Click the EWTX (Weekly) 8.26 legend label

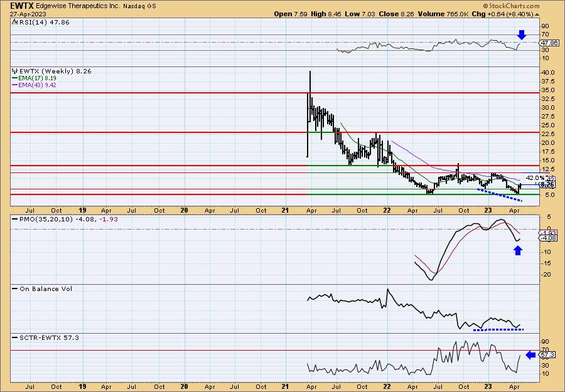pyautogui.click(x=55, y=71)
